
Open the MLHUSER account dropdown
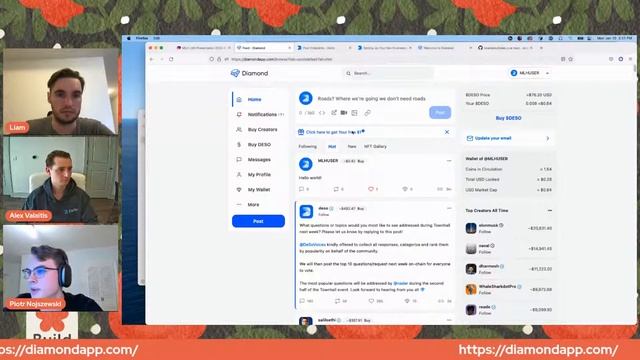pyautogui.click(x=529, y=73)
